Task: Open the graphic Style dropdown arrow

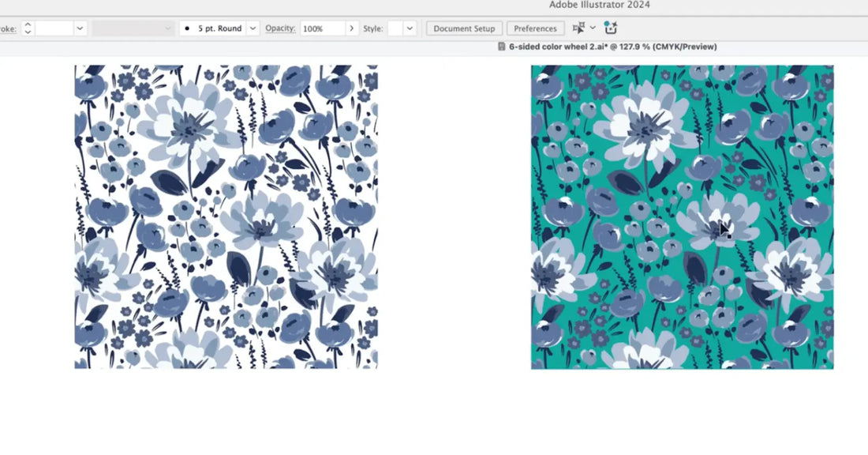Action: point(410,28)
